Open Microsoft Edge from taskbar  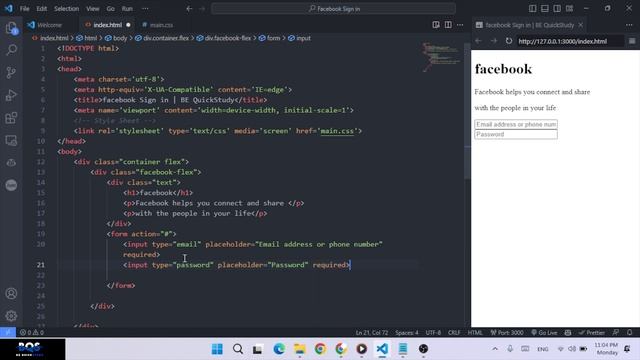pos(279,349)
